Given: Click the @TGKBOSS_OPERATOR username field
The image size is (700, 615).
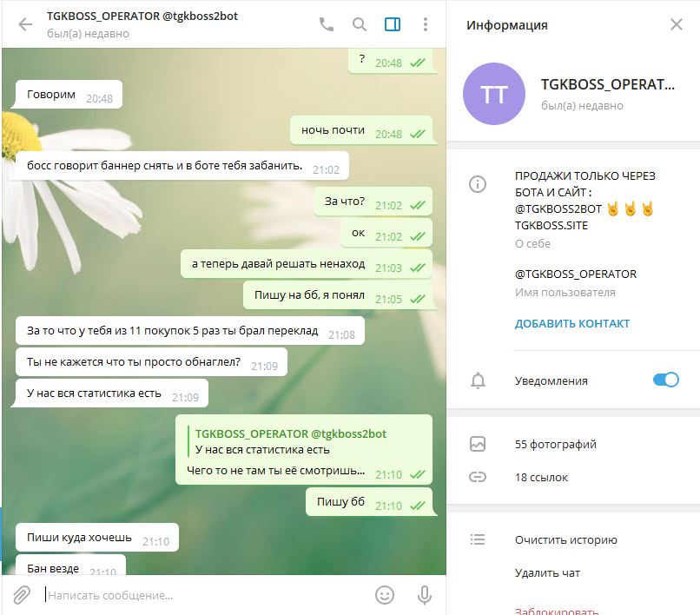Looking at the screenshot, I should (576, 274).
